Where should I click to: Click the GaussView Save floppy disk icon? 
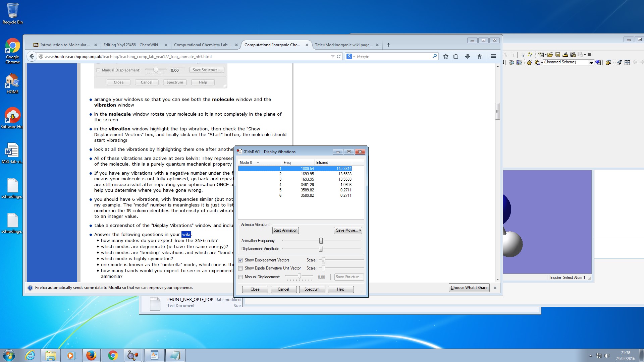558,55
